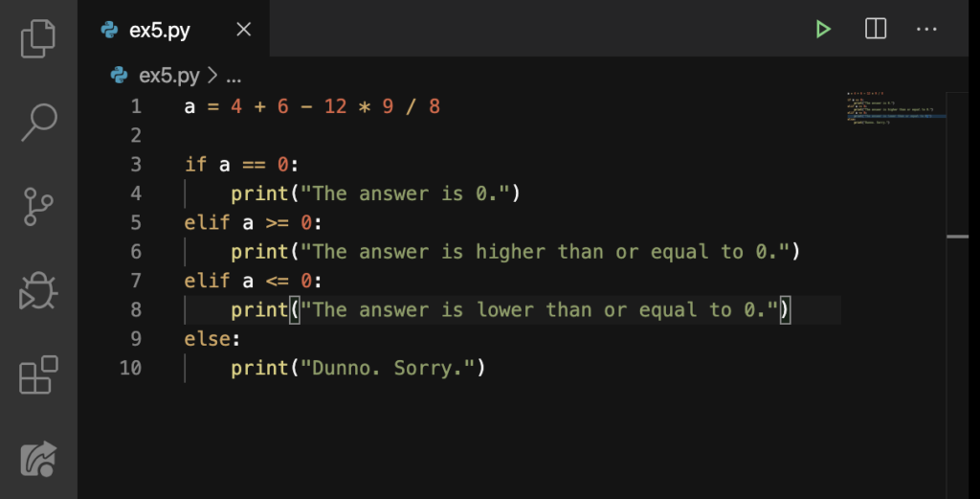Open the Explorer view in activity bar
980x499 pixels.
tap(38, 38)
